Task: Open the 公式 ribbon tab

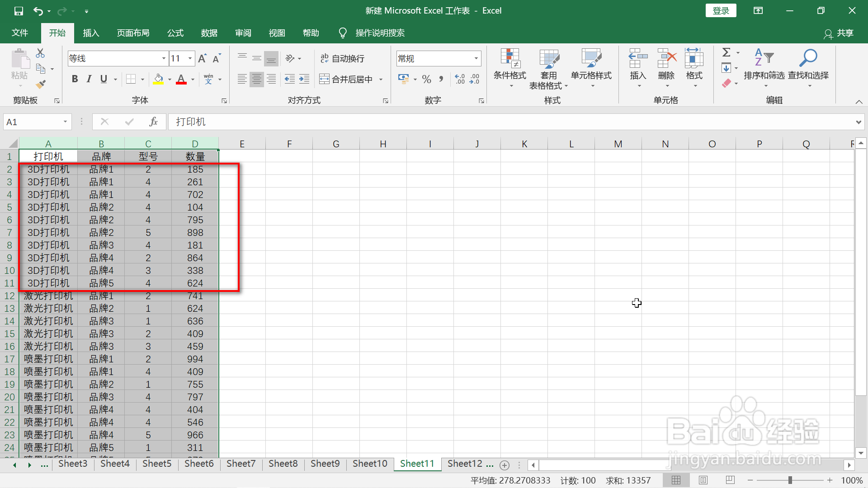Action: point(175,33)
